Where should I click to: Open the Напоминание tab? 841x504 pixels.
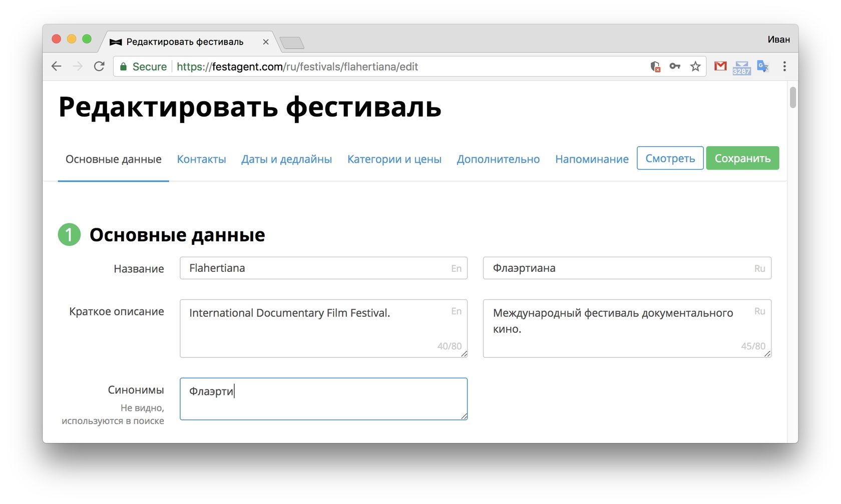[592, 159]
